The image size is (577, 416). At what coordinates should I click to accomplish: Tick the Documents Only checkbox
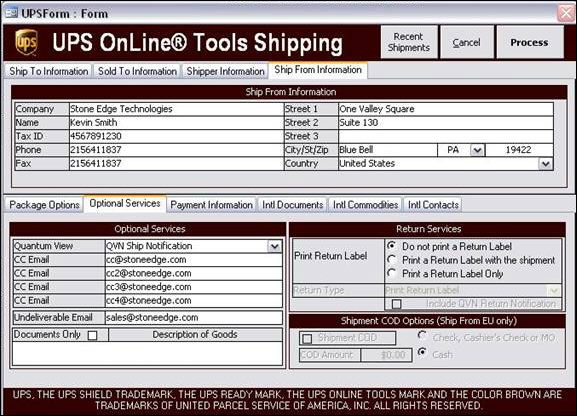[93, 335]
